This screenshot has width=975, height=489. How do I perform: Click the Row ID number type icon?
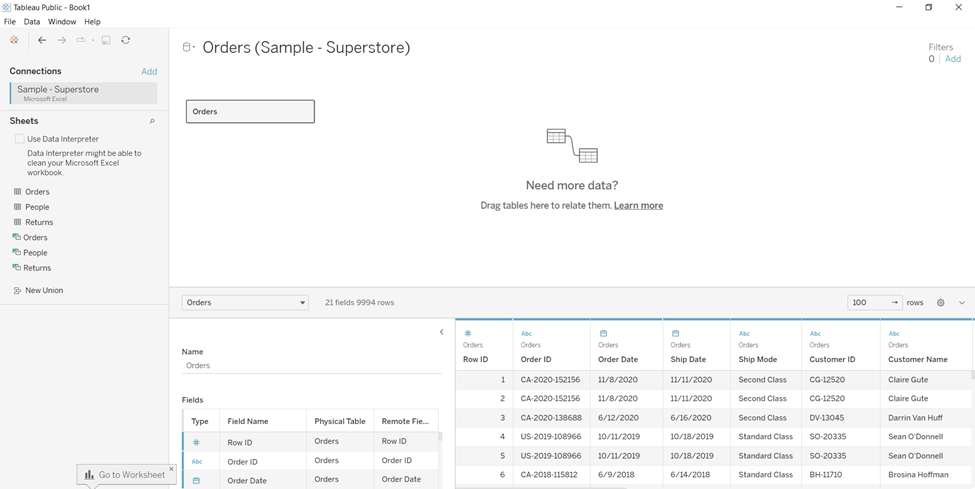[468, 333]
